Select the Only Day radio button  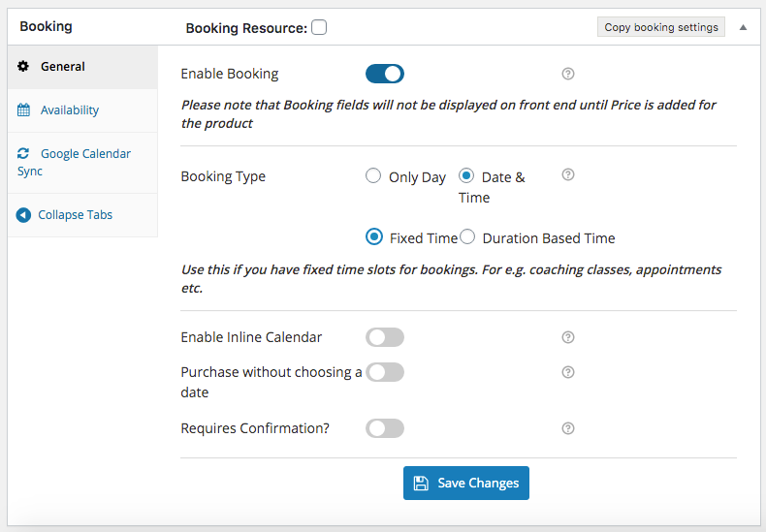(x=373, y=175)
